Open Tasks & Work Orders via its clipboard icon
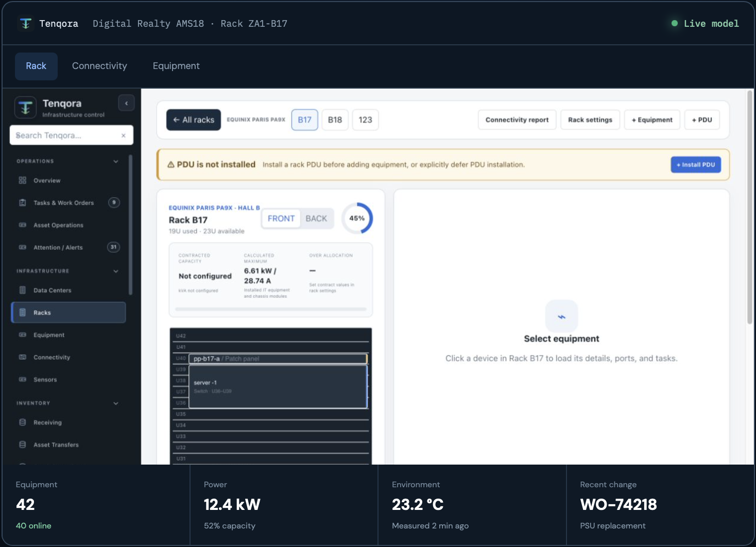 pyautogui.click(x=23, y=203)
